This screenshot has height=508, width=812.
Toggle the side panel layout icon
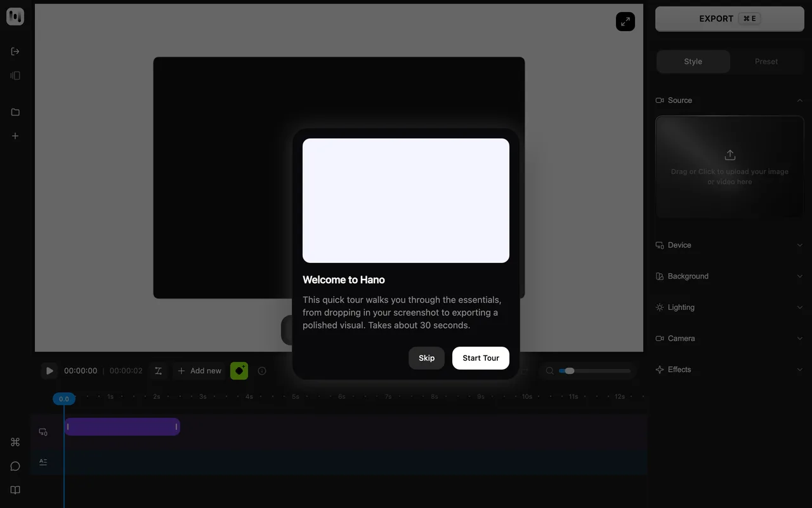click(15, 76)
